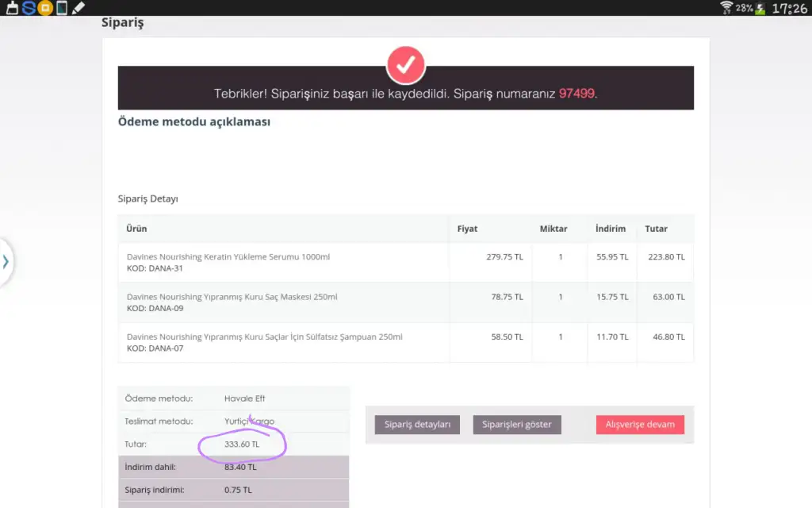Image resolution: width=812 pixels, height=508 pixels.
Task: Click the 0.75 TL order discount value
Action: (238, 489)
